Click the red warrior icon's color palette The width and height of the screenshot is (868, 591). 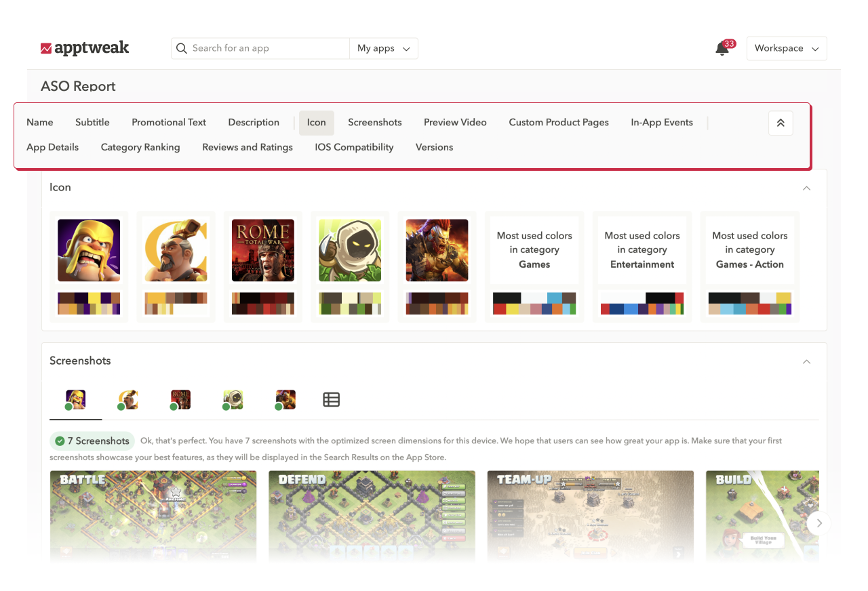pos(437,304)
